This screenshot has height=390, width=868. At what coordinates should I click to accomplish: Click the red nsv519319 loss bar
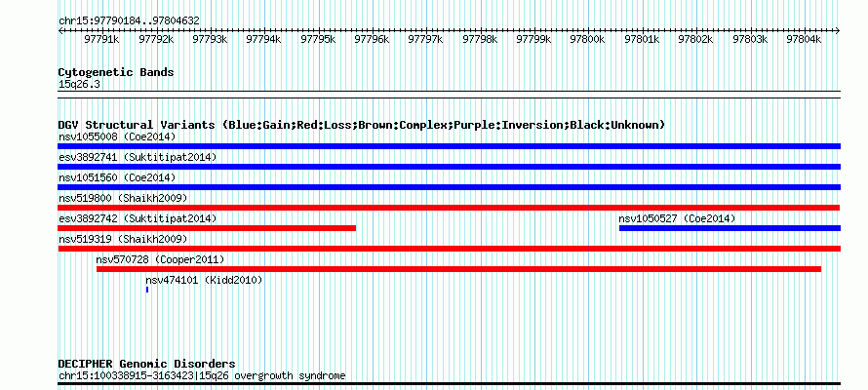[x=449, y=249]
